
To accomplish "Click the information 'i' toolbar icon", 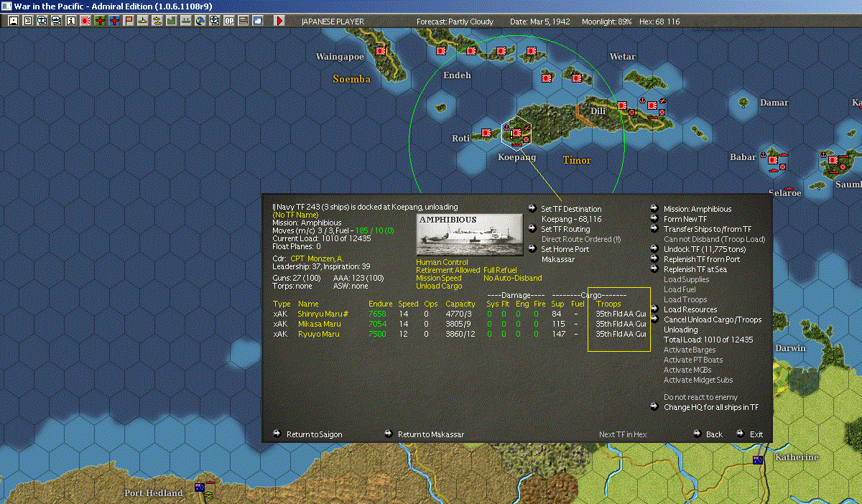I will (71, 21).
